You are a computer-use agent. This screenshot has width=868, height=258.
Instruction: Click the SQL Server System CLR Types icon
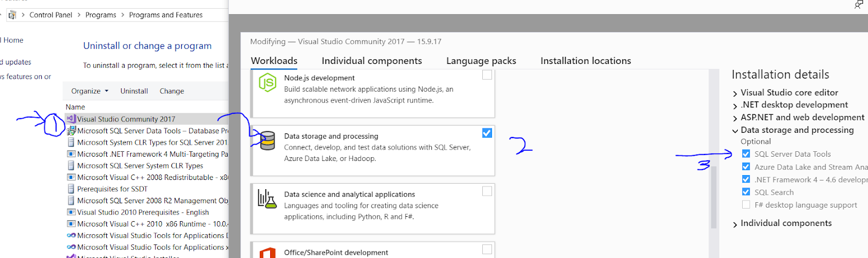coord(71,165)
